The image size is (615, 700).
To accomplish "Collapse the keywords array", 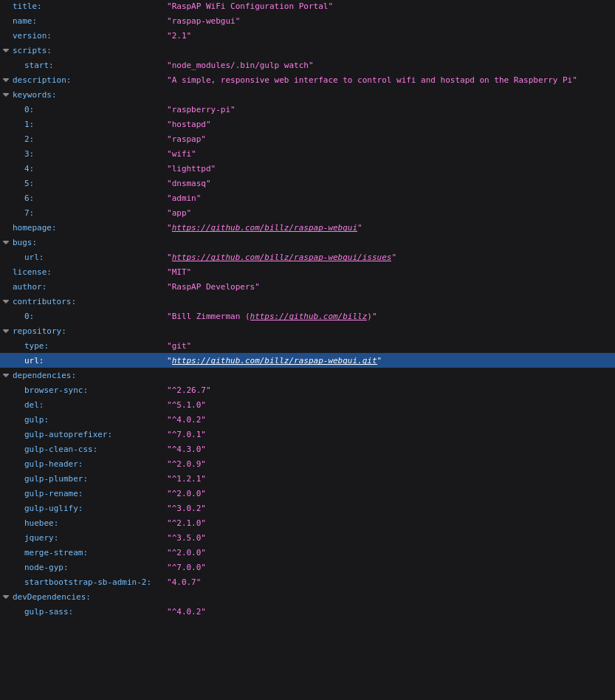I will pyautogui.click(x=6, y=95).
